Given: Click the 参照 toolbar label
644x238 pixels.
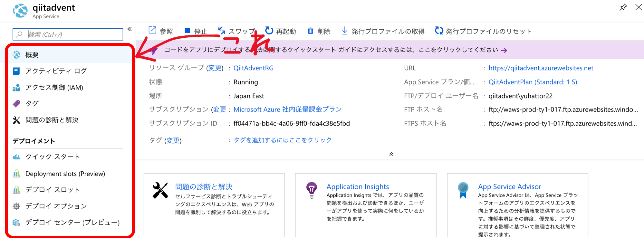Looking at the screenshot, I should (x=166, y=31).
